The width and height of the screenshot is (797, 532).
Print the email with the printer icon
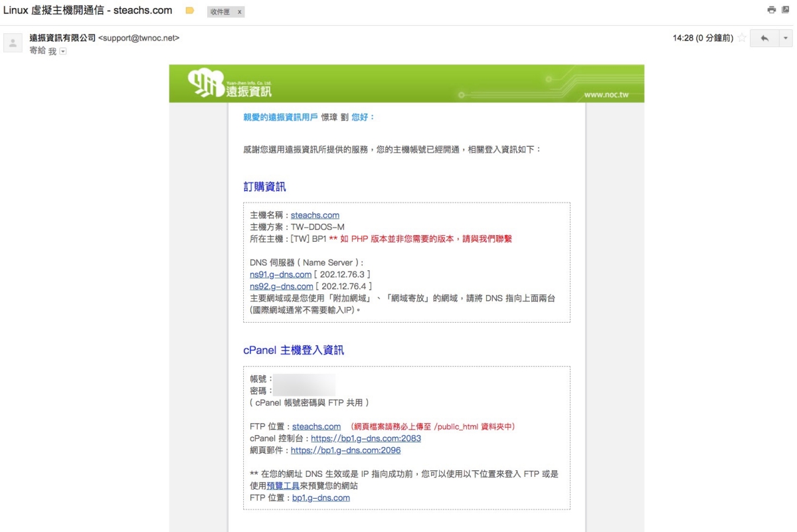coord(771,10)
